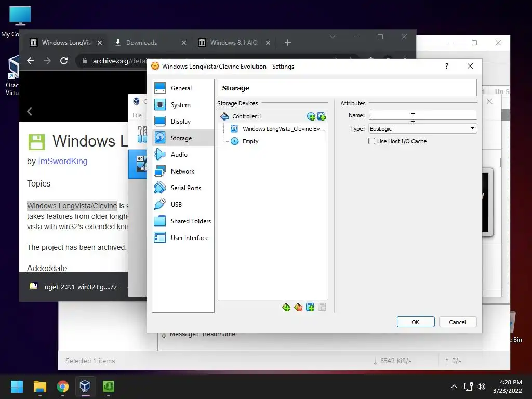Click previous arrow in archive.org viewer
The width and height of the screenshot is (532, 399).
[30, 112]
